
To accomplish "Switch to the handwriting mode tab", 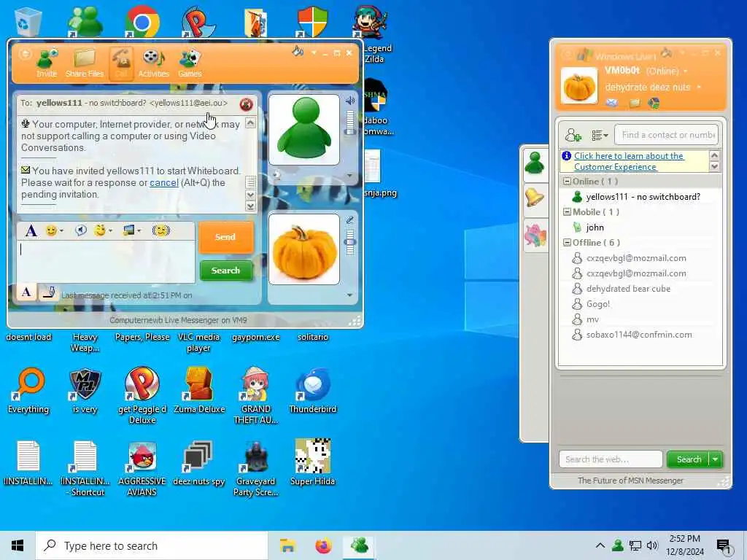I will [49, 292].
